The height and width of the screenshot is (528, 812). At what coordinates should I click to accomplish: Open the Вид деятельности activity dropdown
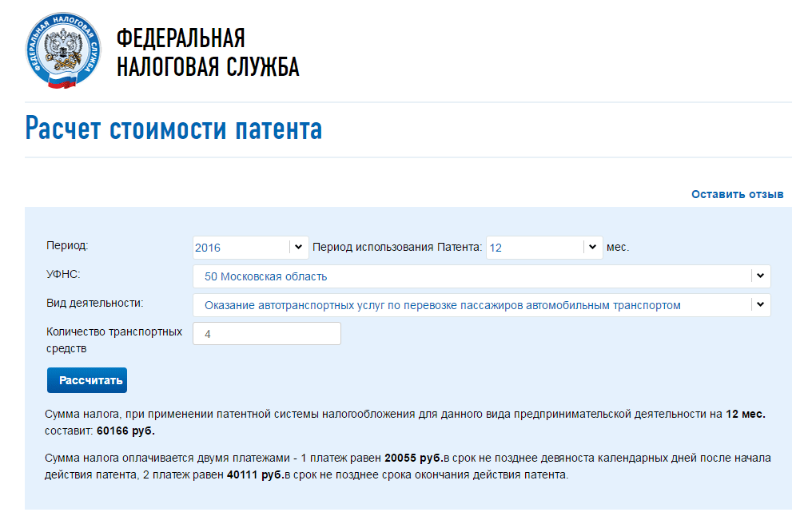coord(482,305)
